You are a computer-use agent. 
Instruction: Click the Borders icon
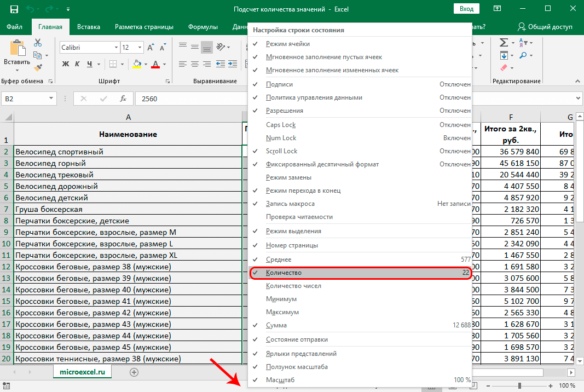(113, 64)
